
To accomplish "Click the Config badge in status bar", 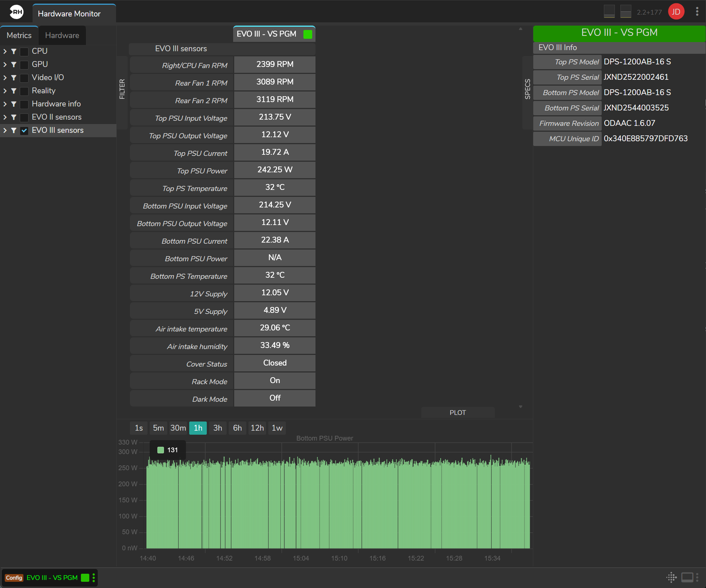I will [x=14, y=578].
